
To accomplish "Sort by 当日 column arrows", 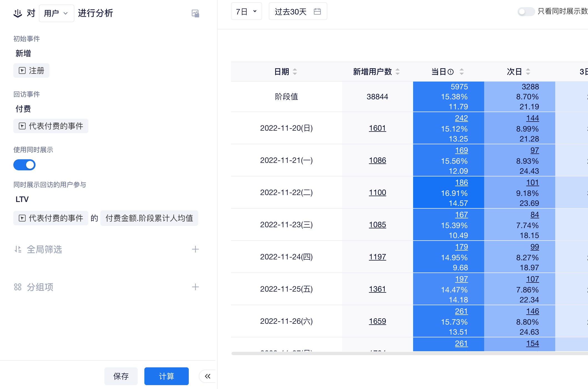I will (462, 72).
